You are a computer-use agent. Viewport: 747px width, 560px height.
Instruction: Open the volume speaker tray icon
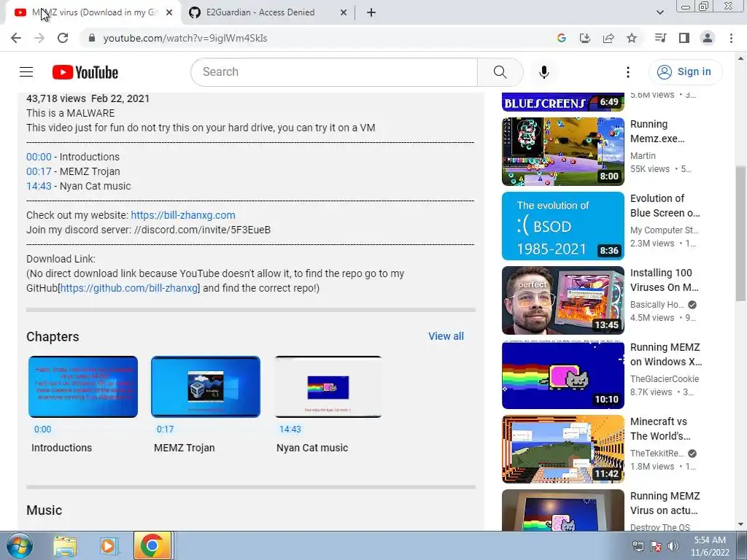[673, 546]
